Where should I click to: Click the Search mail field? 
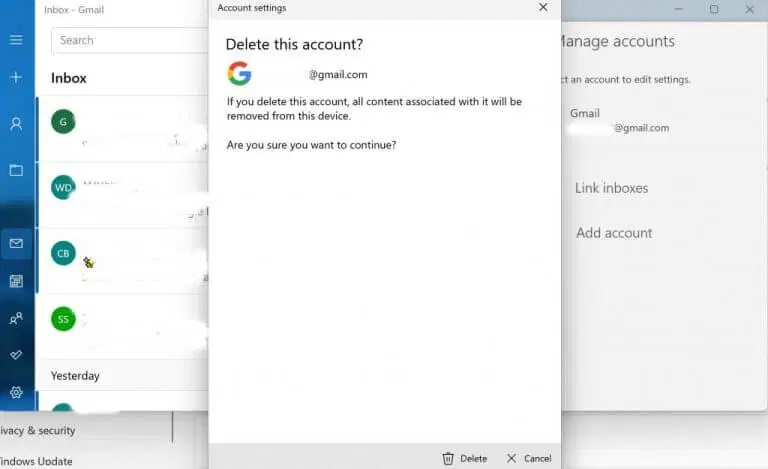(130, 40)
